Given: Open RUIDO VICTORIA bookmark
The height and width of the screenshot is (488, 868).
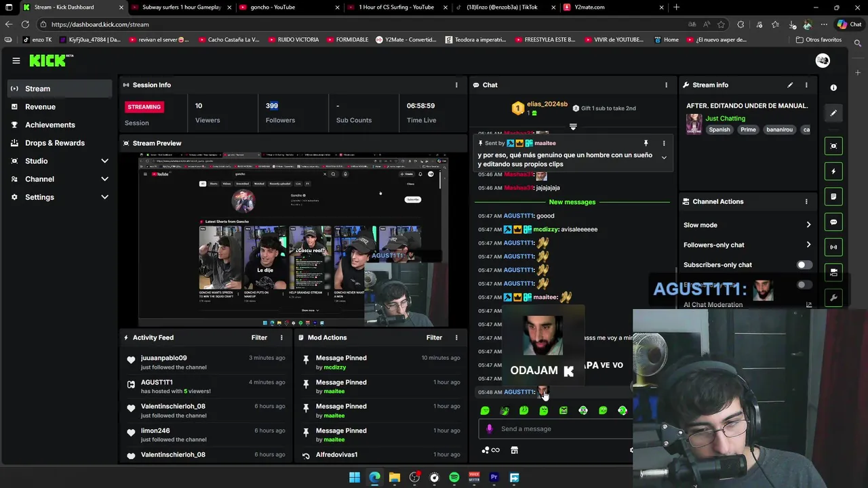Looking at the screenshot, I should click(x=293, y=40).
